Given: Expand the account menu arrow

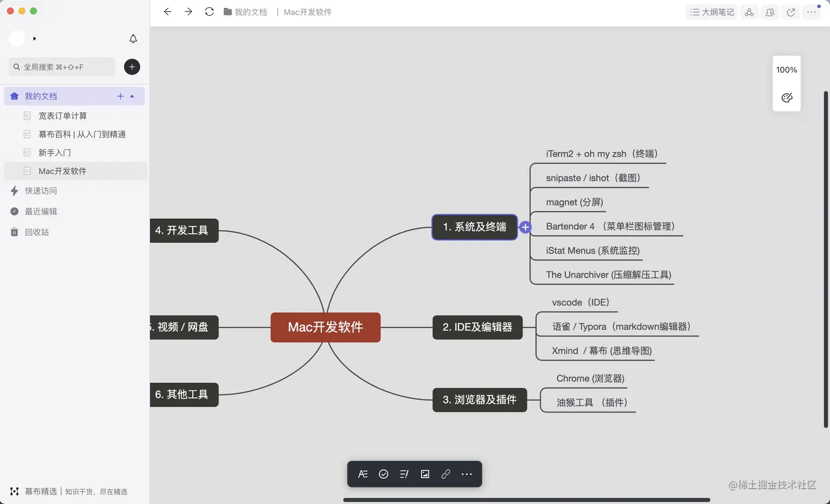Looking at the screenshot, I should coord(35,38).
